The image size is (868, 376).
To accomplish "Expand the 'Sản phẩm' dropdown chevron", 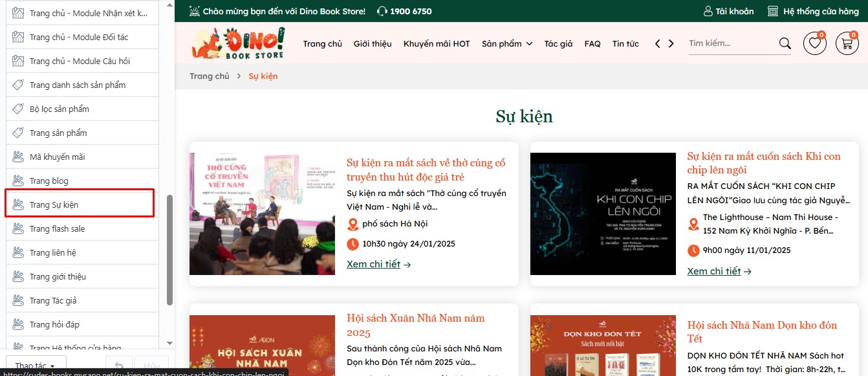I will [x=529, y=44].
